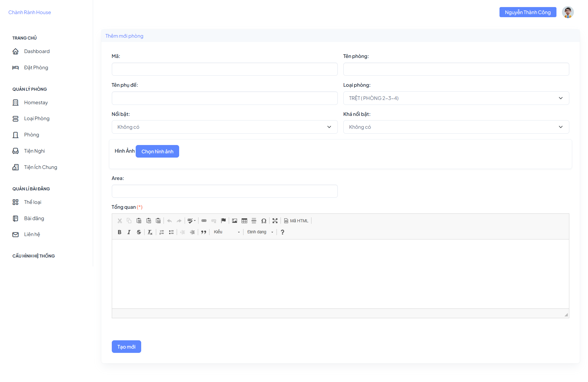Screen dimensions: 588x382
Task: Apply strikethrough in the editor
Action: tap(139, 232)
